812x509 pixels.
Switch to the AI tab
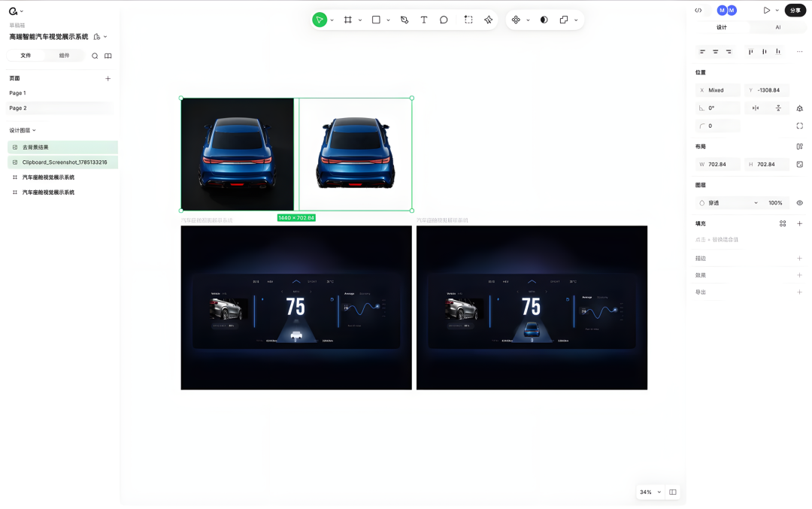[x=778, y=28]
